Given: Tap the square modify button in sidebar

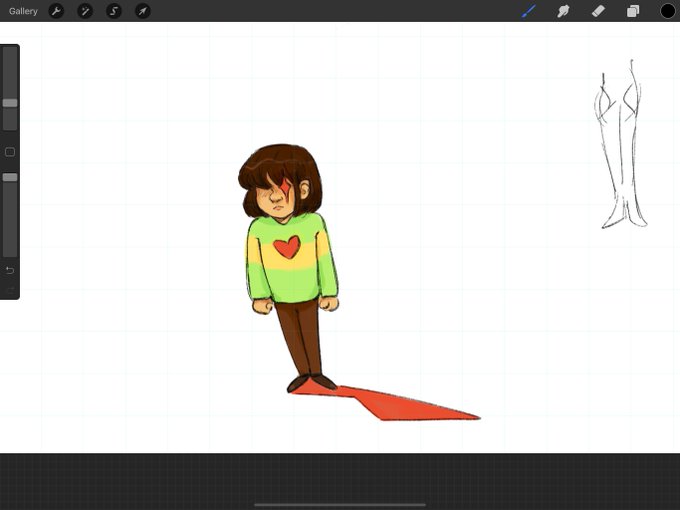Looking at the screenshot, I should point(10,152).
